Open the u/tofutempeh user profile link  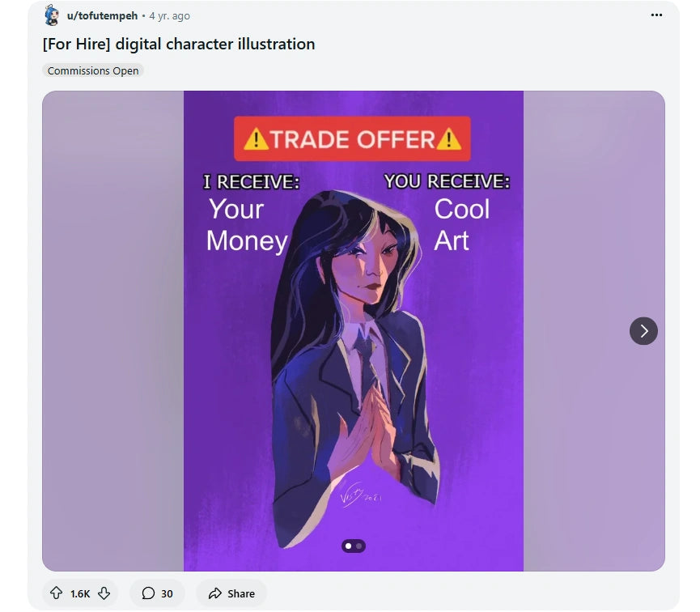pyautogui.click(x=102, y=15)
